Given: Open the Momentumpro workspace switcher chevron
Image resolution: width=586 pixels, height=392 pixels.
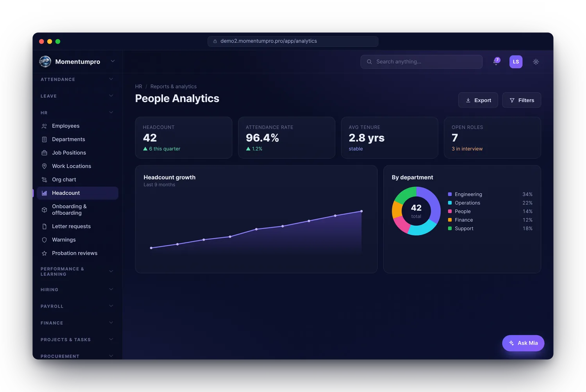Looking at the screenshot, I should tap(113, 61).
